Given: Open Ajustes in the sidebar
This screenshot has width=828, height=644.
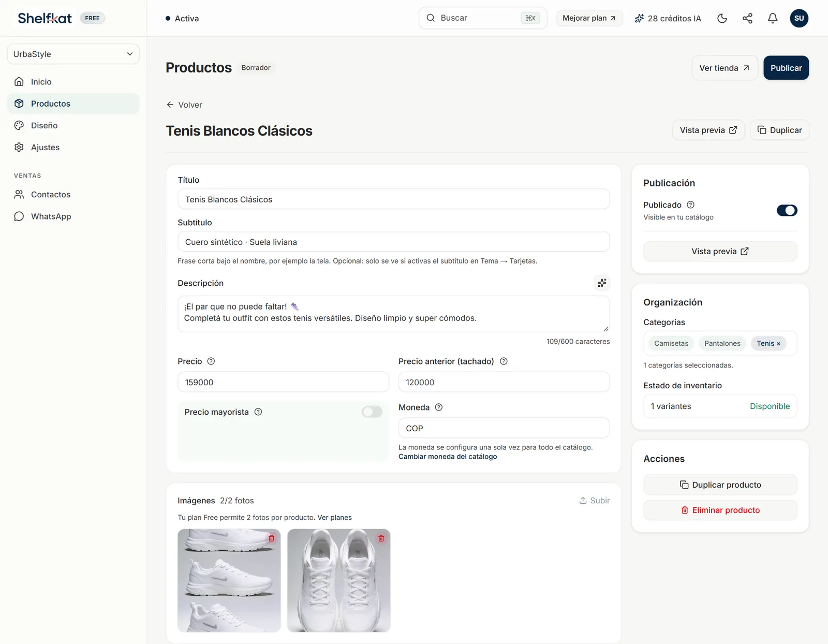Looking at the screenshot, I should (73, 147).
